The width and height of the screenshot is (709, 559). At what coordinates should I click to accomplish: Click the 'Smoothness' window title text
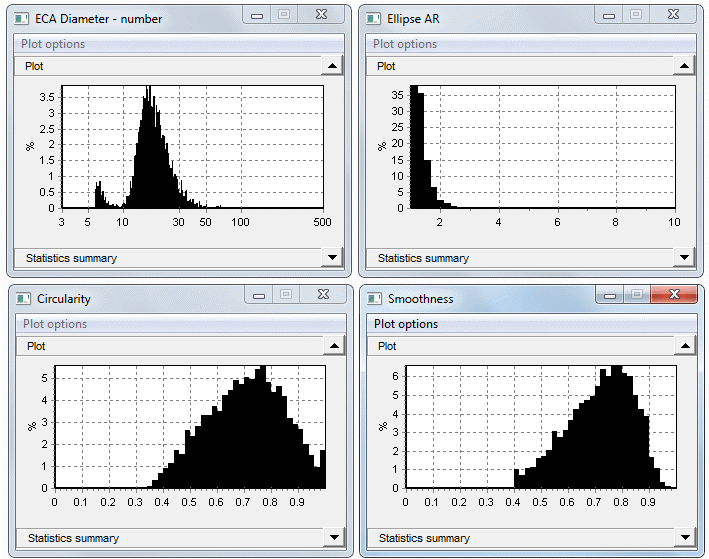(421, 299)
